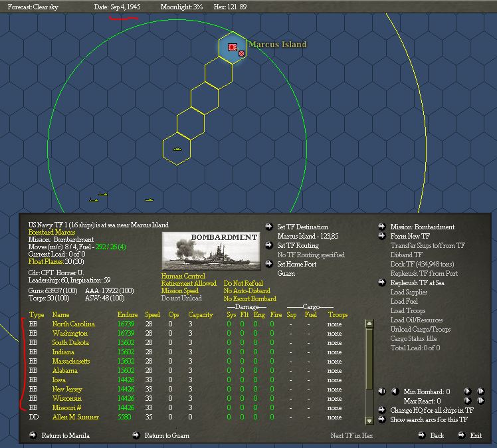Toggle the No Escort Bombard option
This screenshot has height=448, width=497.
pos(250,298)
